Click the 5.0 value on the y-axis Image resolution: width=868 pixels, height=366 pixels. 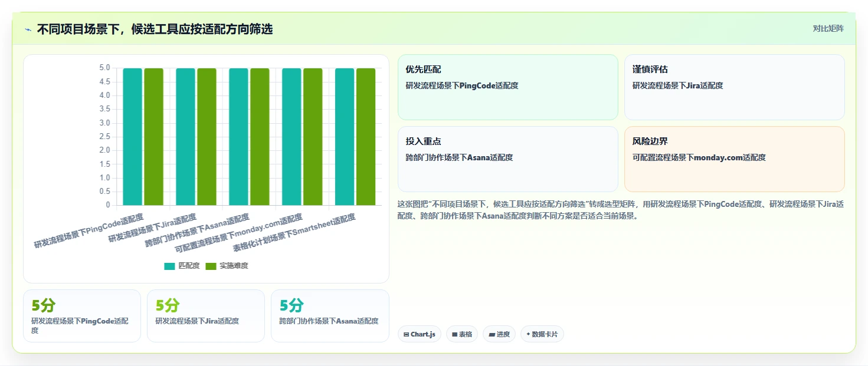(x=104, y=68)
